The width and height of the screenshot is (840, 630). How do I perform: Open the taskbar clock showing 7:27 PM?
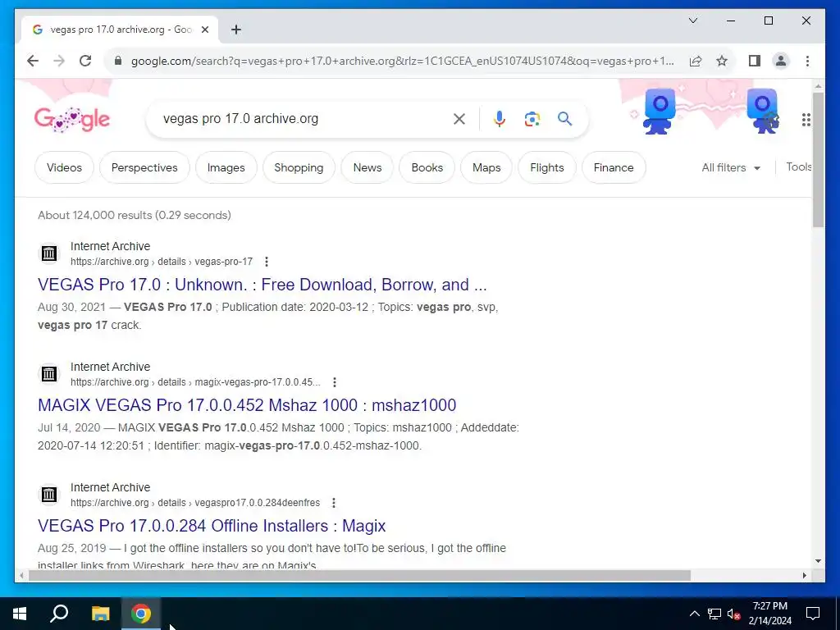click(769, 614)
